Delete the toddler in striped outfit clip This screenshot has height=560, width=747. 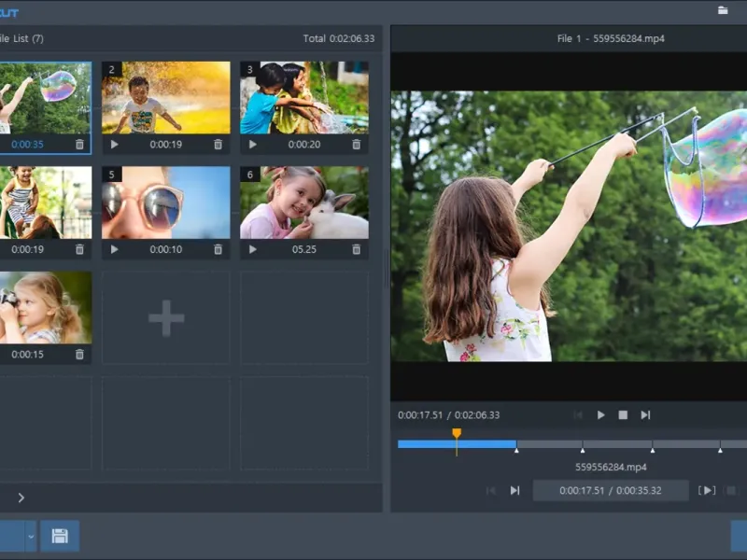(x=79, y=249)
